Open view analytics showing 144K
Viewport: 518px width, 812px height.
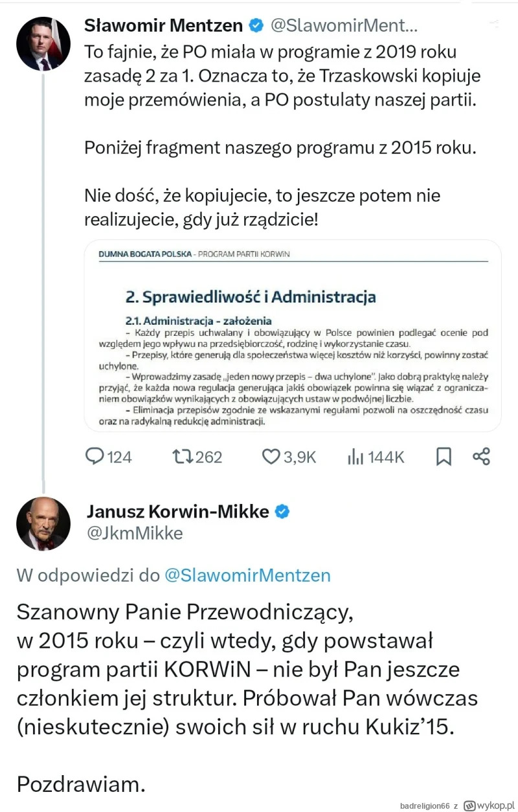pyautogui.click(x=355, y=457)
